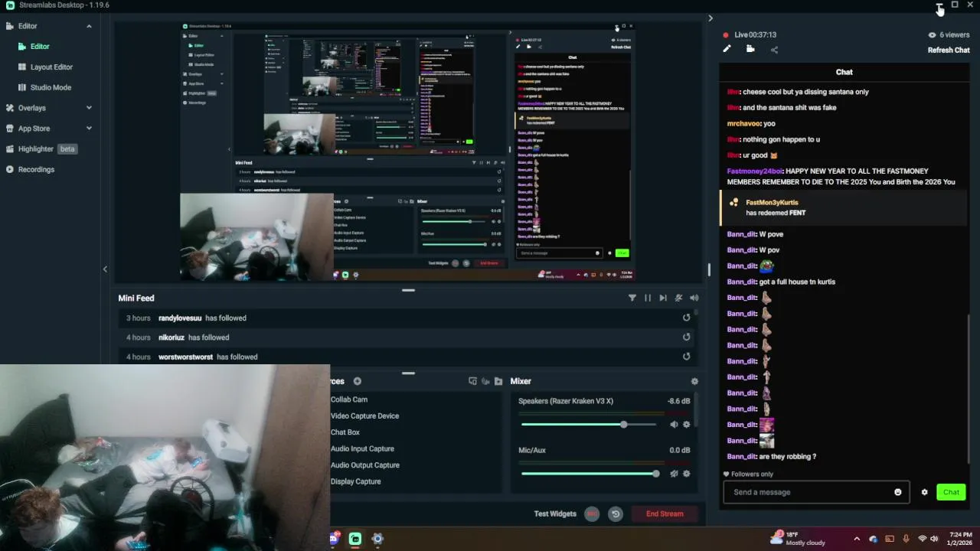This screenshot has width=980, height=551.
Task: Select the Audio Input Capture source
Action: (362, 448)
